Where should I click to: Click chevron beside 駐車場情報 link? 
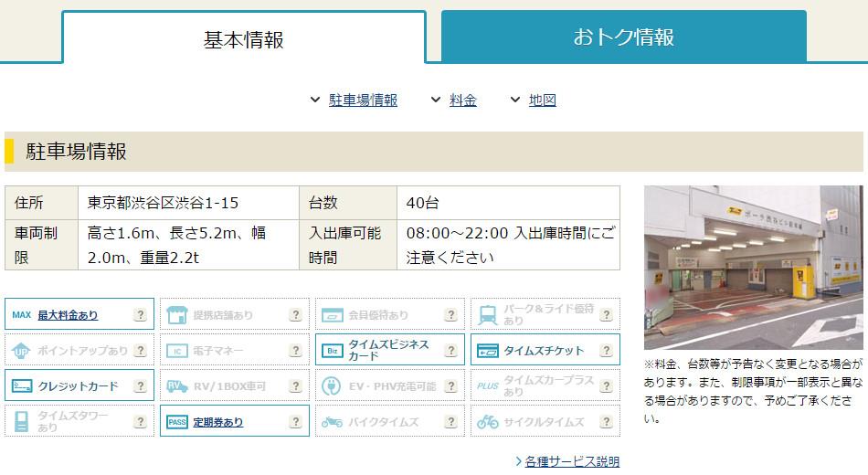click(x=315, y=100)
